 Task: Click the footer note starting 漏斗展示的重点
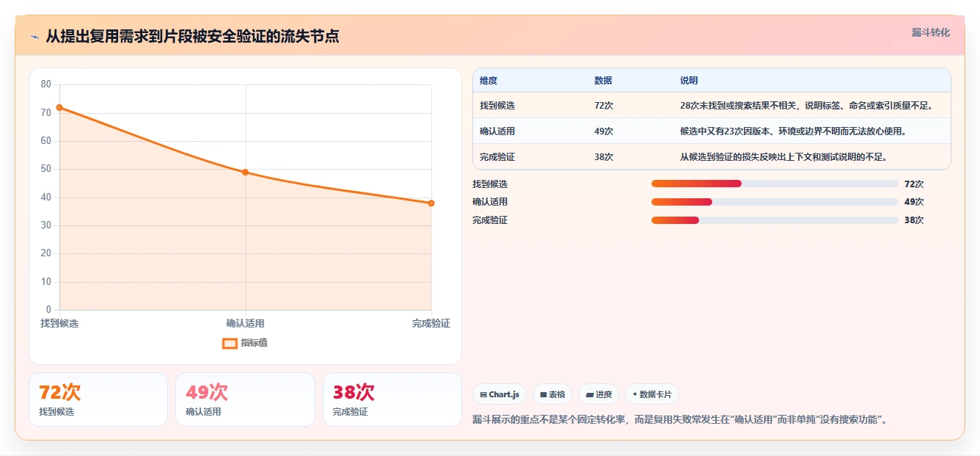680,420
